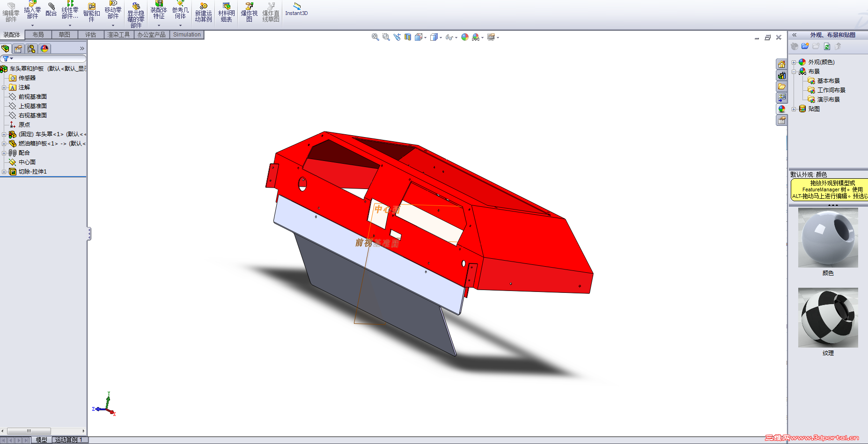Expand the 外观(颜色) node in task pane
This screenshot has height=444, width=868.
794,62
